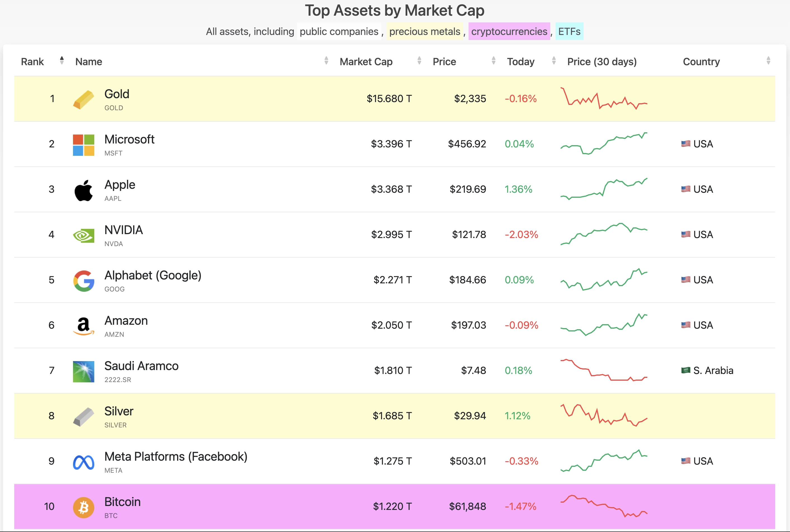Open the ETFs category link
This screenshot has height=532, width=790.
(x=569, y=32)
